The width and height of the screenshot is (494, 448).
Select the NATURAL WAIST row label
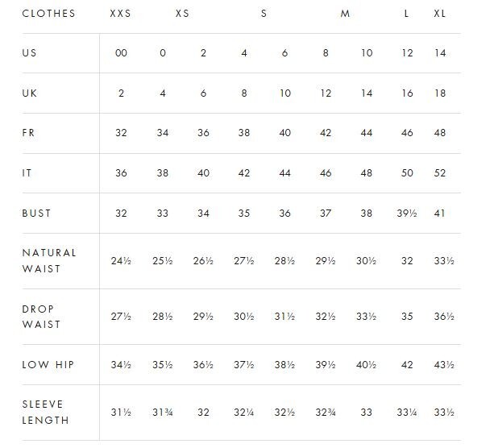point(48,260)
